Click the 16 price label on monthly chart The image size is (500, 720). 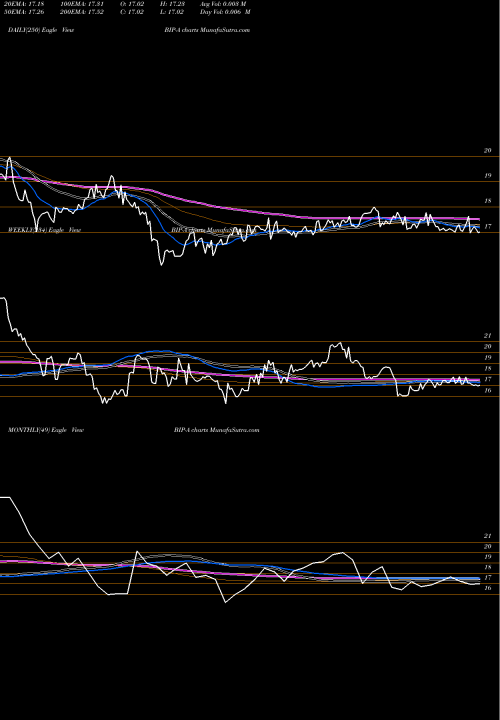488,588
